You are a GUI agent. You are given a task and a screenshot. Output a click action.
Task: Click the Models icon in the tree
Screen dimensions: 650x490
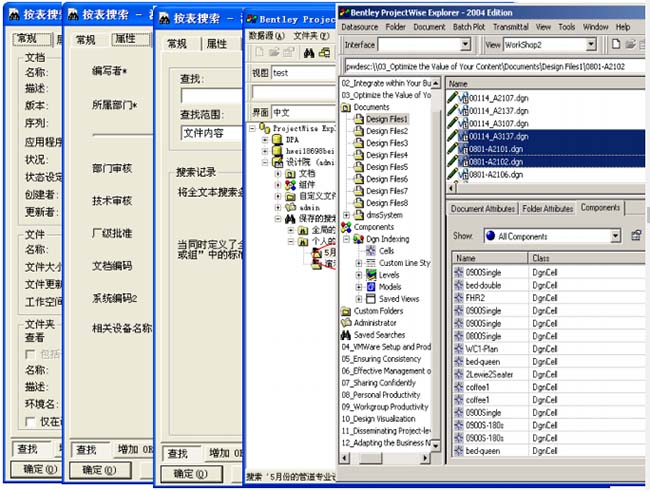click(371, 287)
